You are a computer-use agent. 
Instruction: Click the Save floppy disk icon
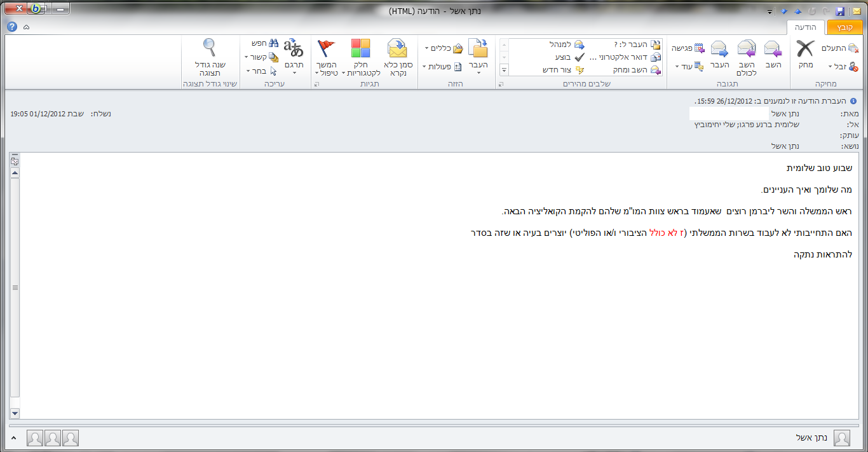click(840, 11)
